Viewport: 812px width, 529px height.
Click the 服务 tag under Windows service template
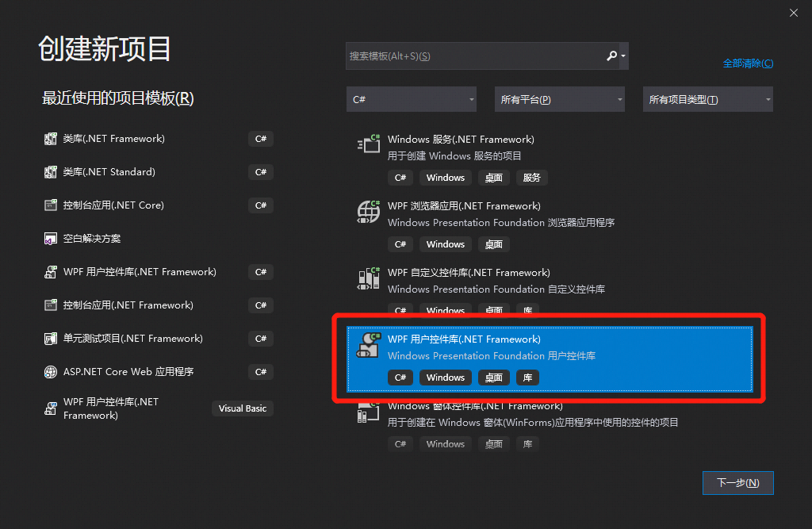coord(531,178)
